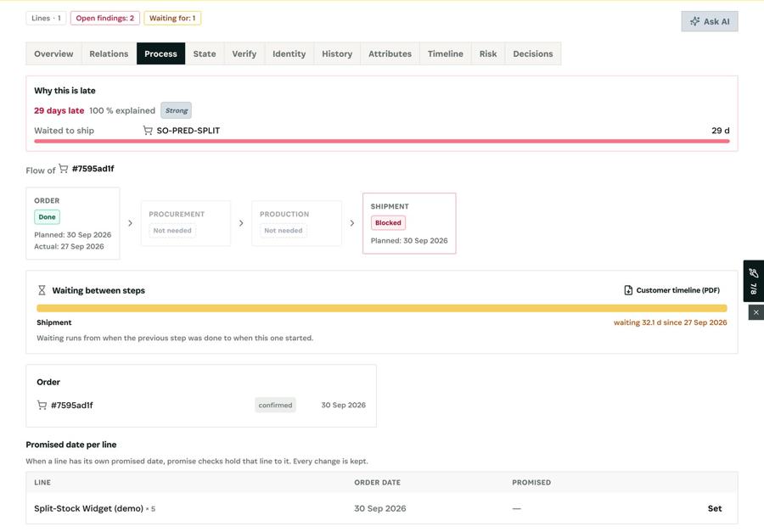Click the chevron between Production and Shipment
This screenshot has height=532, width=764.
tap(351, 223)
